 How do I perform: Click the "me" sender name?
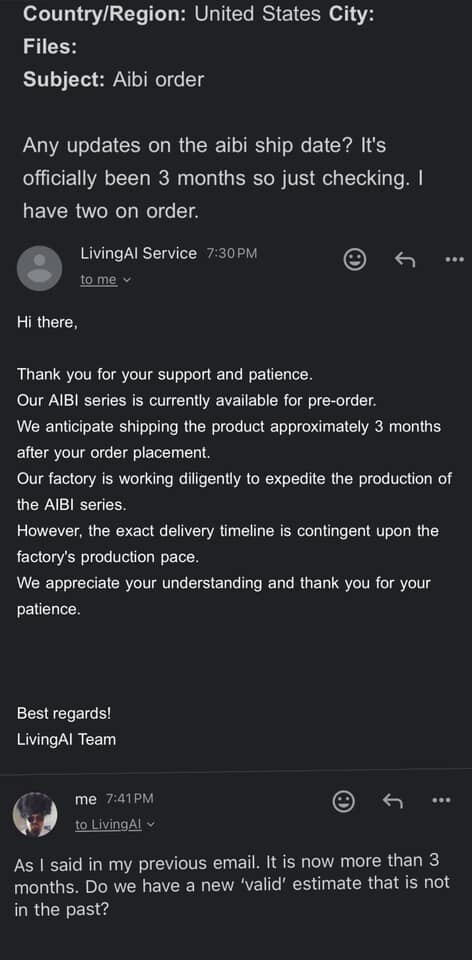pyautogui.click(x=86, y=798)
